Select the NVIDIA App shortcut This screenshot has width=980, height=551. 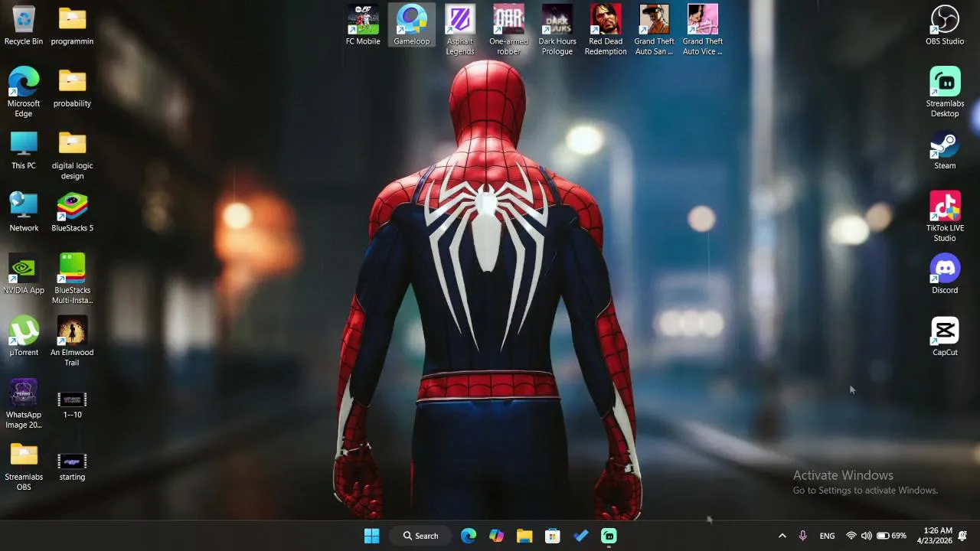pyautogui.click(x=24, y=274)
